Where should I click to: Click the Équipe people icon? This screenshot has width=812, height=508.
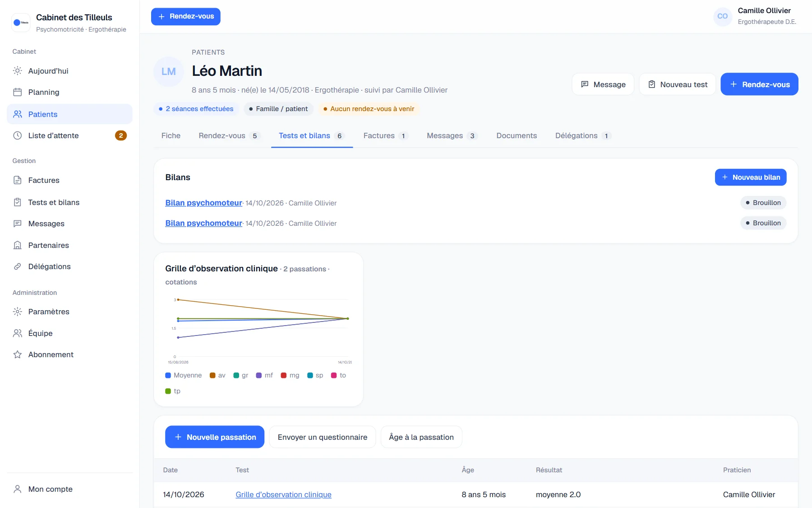pyautogui.click(x=18, y=333)
